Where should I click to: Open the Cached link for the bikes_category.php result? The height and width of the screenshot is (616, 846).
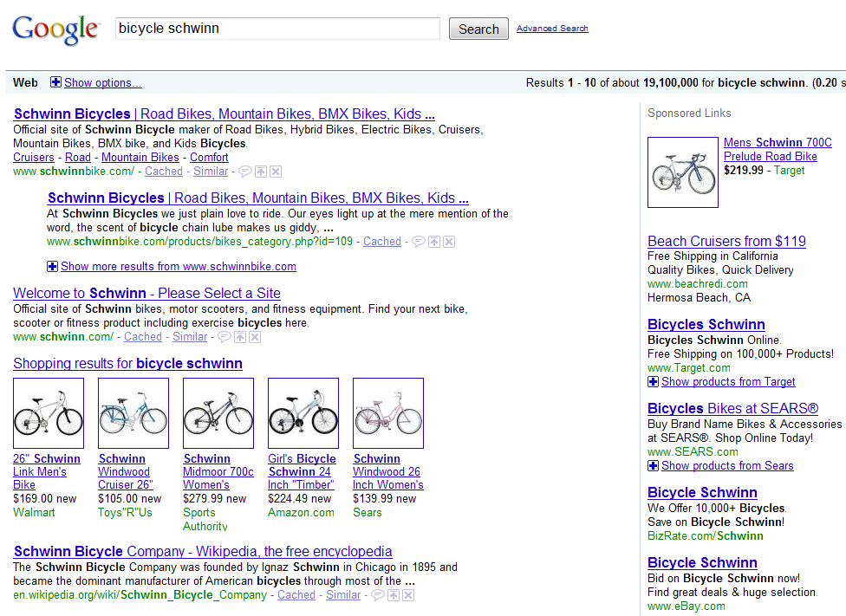(382, 242)
